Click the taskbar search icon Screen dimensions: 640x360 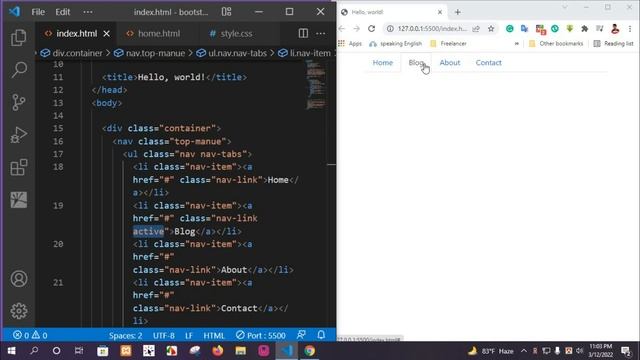[x=34, y=351]
